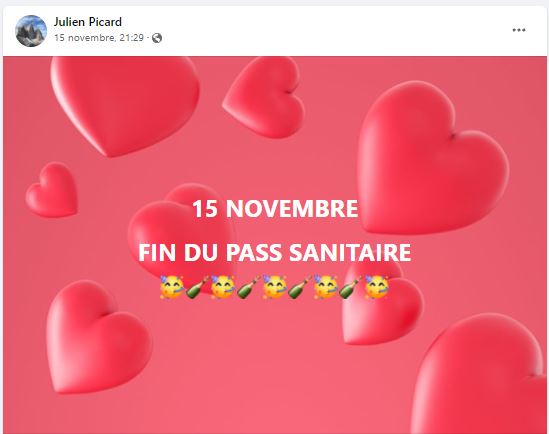549x434 pixels.
Task: Click the biggest heart on the right side
Action: 433,158
